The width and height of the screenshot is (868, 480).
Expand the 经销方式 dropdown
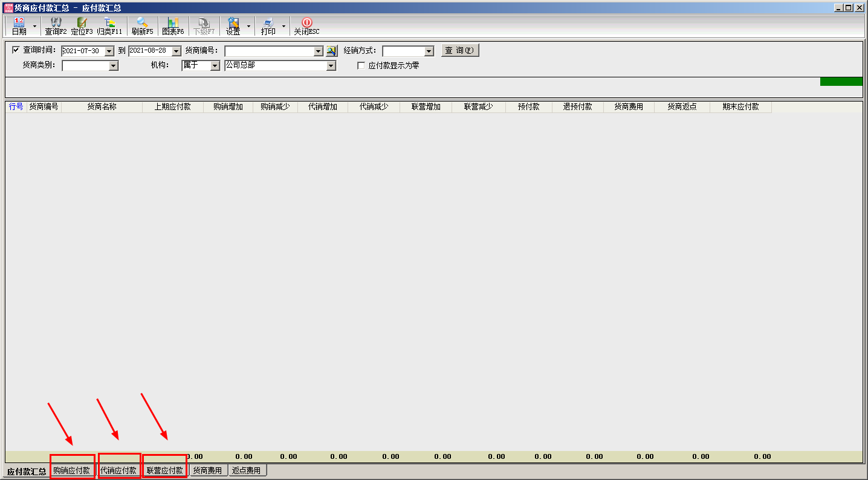[429, 52]
